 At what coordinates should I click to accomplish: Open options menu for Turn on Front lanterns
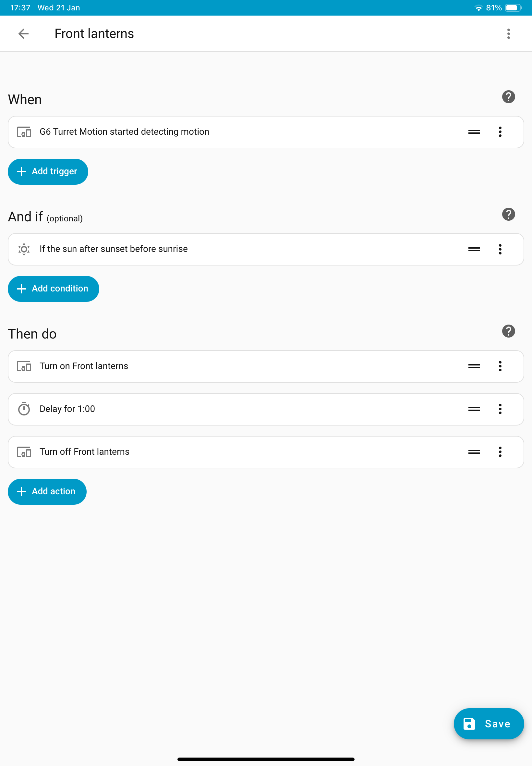500,366
